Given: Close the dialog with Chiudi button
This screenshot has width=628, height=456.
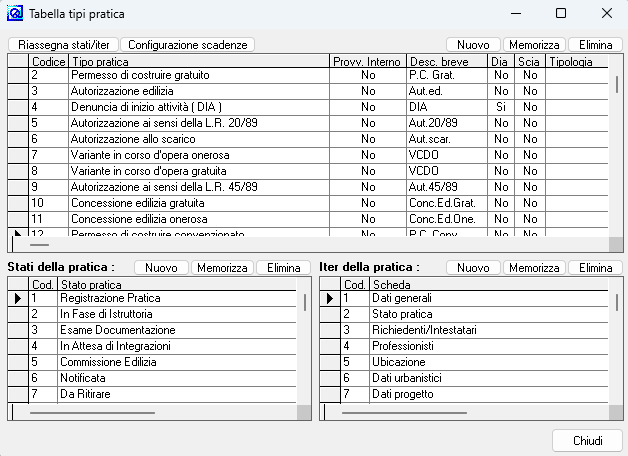Looking at the screenshot, I should [587, 441].
